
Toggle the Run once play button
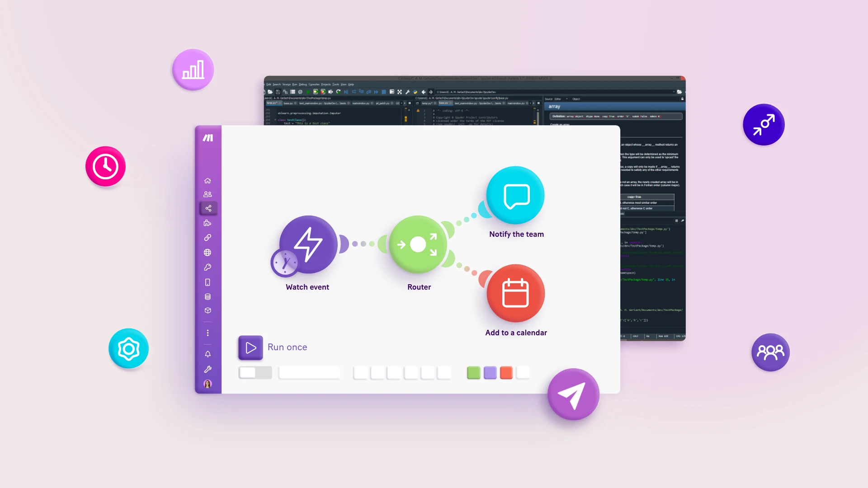click(251, 347)
